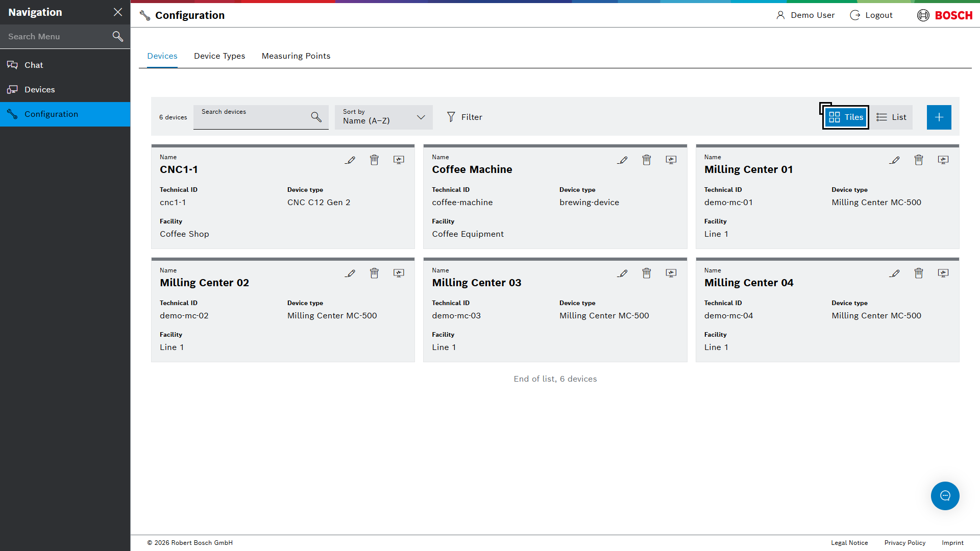Image resolution: width=980 pixels, height=551 pixels.
Task: Open Demo User profile
Action: pos(805,15)
